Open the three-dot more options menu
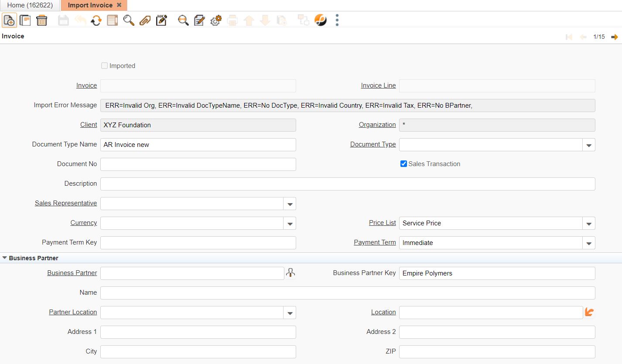Image resolution: width=622 pixels, height=364 pixels. [x=337, y=20]
